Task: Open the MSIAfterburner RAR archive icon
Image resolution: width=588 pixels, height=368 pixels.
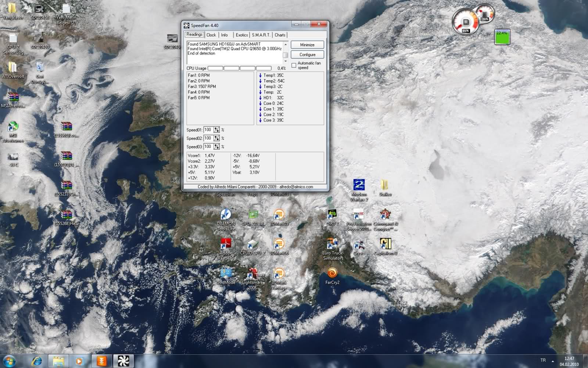Action: pyautogui.click(x=13, y=100)
